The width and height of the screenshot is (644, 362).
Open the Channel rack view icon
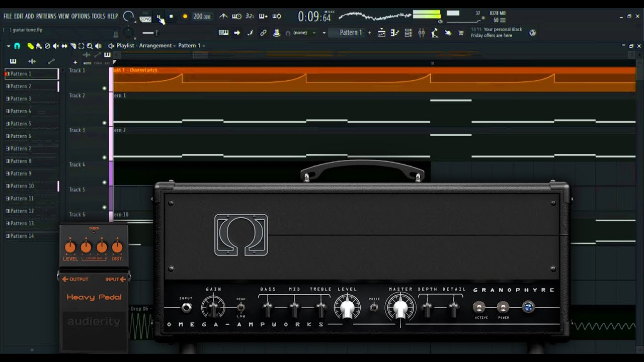click(x=408, y=33)
